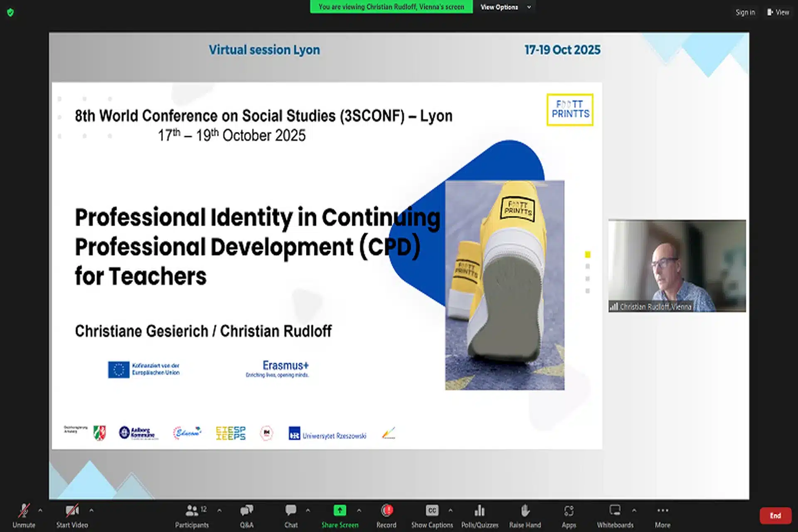Turn on camera with Start Video
Viewport: 798px width, 532px height.
[x=72, y=515]
